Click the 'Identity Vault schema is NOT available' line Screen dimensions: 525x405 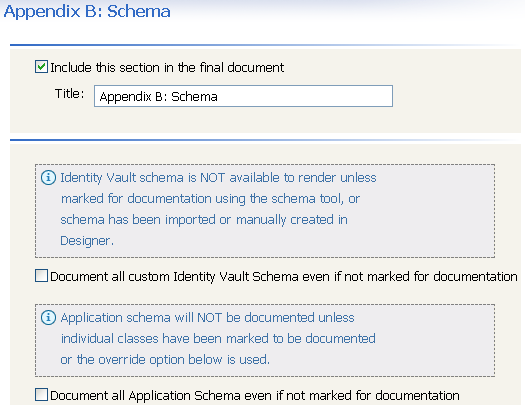(x=218, y=178)
